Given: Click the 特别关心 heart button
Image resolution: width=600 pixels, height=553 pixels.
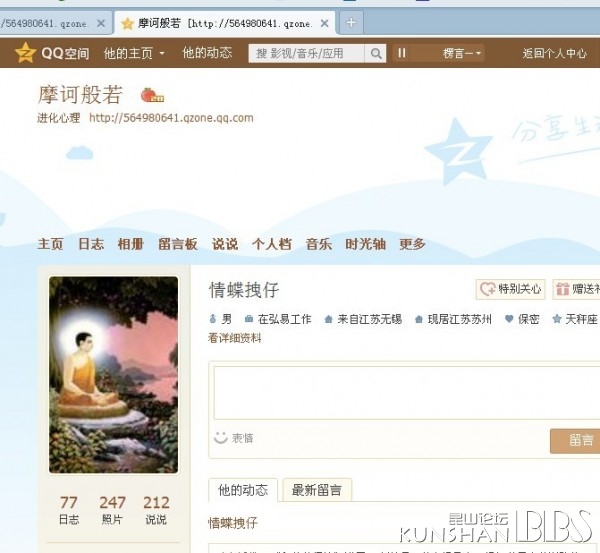Looking at the screenshot, I should click(510, 289).
